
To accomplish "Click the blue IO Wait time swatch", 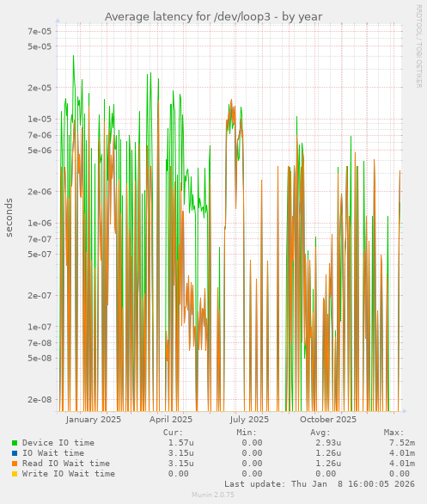I will (x=15, y=453).
